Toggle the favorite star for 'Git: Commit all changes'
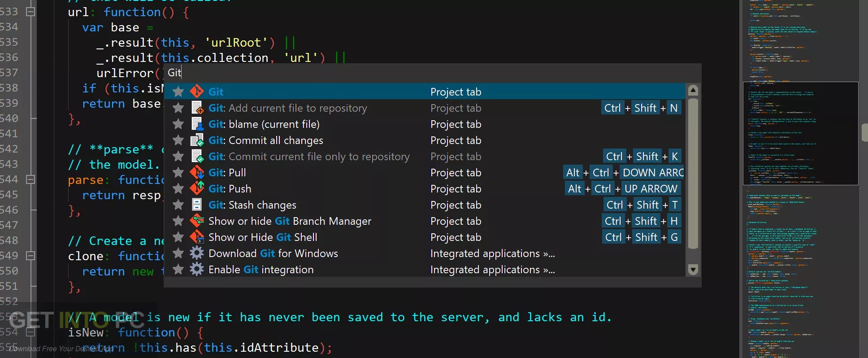Viewport: 868px width, 358px height. click(178, 140)
